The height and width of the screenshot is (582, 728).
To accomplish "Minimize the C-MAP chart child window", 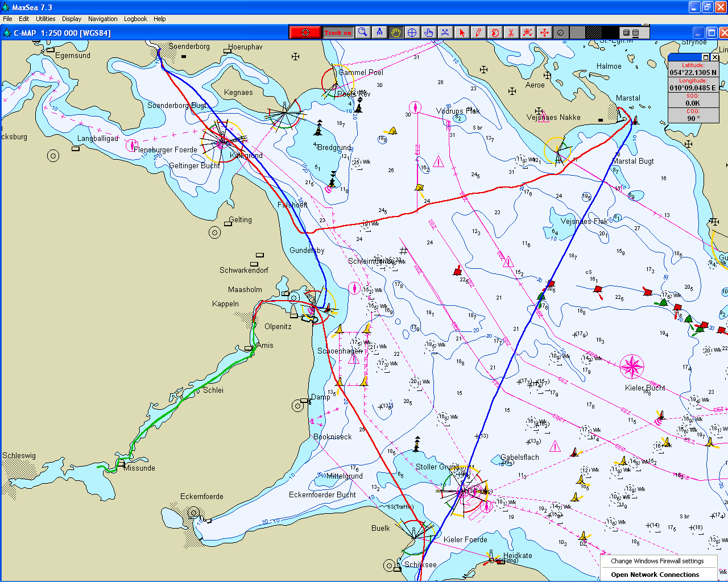I will pos(698,32).
